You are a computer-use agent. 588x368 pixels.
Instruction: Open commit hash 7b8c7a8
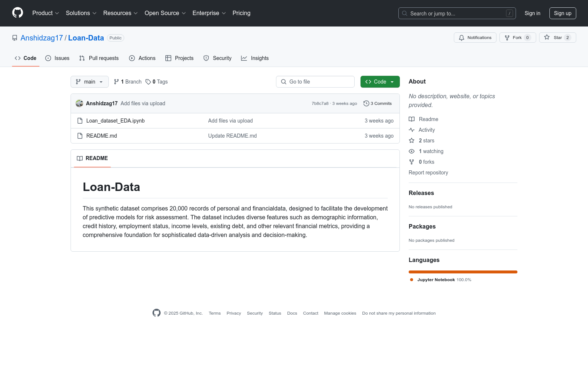320,103
